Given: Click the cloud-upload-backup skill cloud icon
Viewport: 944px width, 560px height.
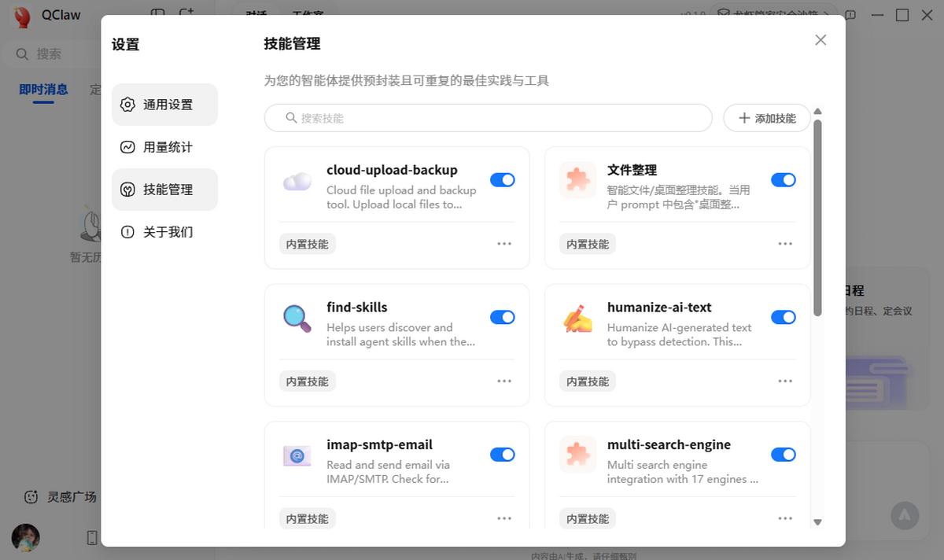Looking at the screenshot, I should [x=297, y=182].
